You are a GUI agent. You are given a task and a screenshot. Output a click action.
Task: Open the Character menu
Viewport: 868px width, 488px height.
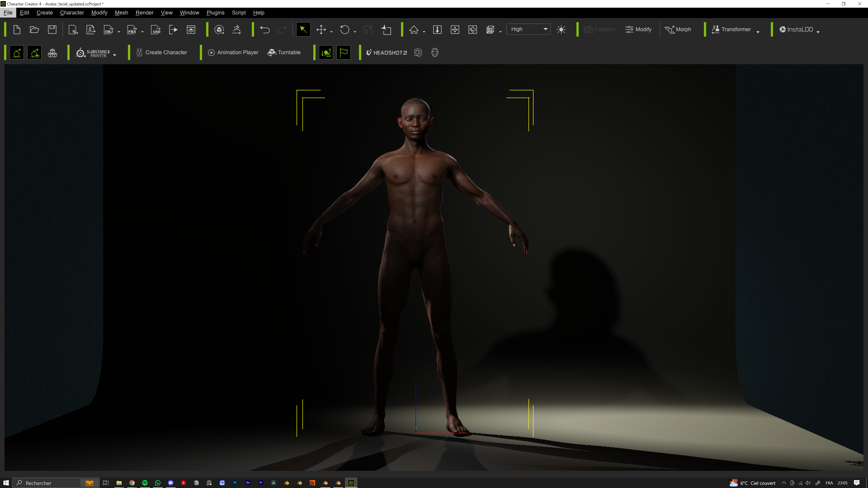(72, 13)
